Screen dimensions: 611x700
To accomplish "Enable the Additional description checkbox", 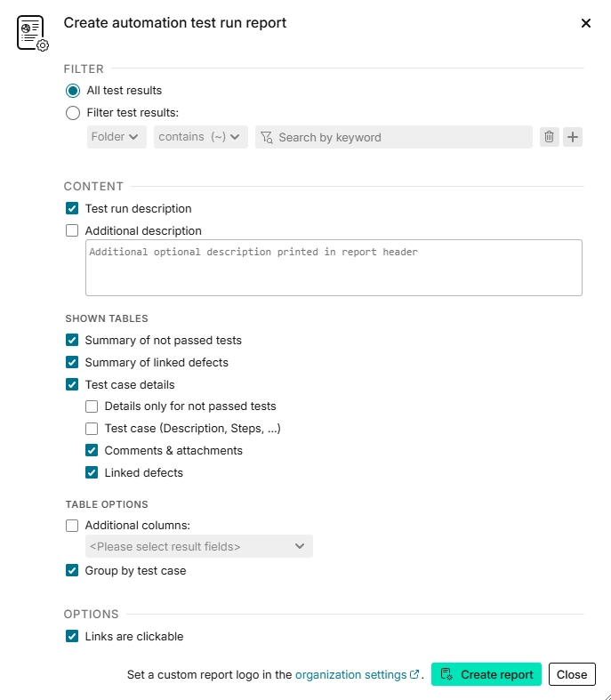I will point(72,230).
